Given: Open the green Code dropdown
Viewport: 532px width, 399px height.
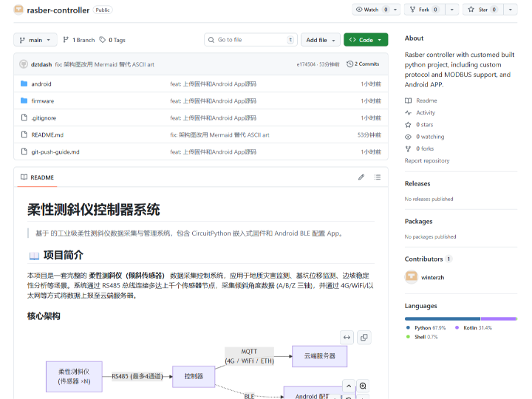Looking at the screenshot, I should click(366, 40).
